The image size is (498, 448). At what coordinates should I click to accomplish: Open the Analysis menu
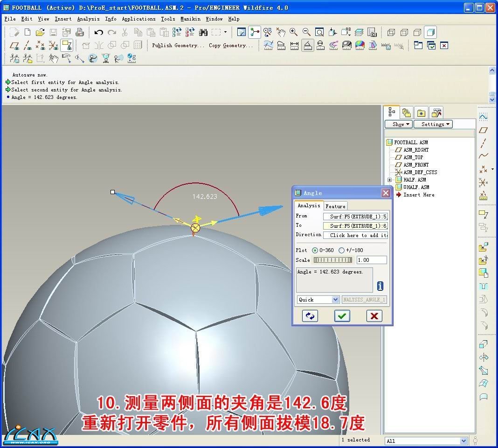88,19
